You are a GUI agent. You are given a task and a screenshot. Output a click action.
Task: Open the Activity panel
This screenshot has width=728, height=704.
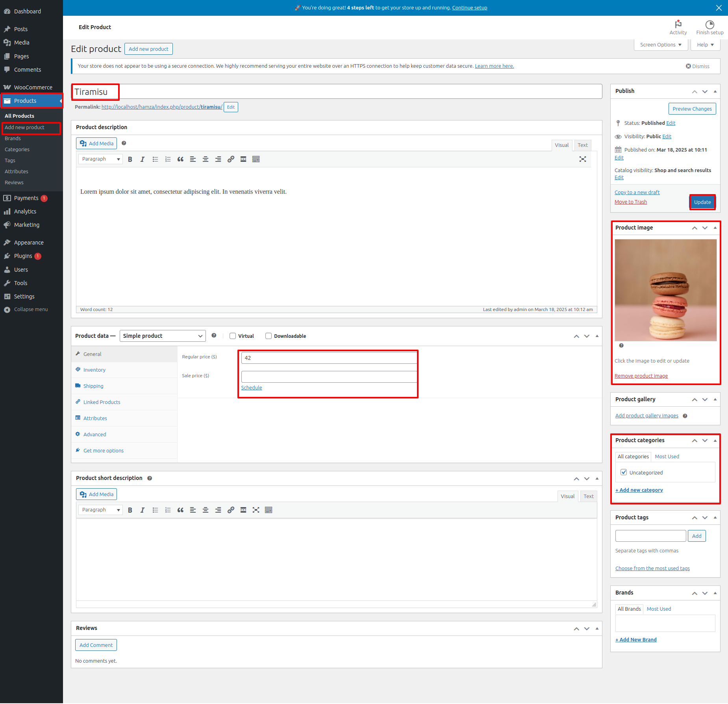[678, 28]
